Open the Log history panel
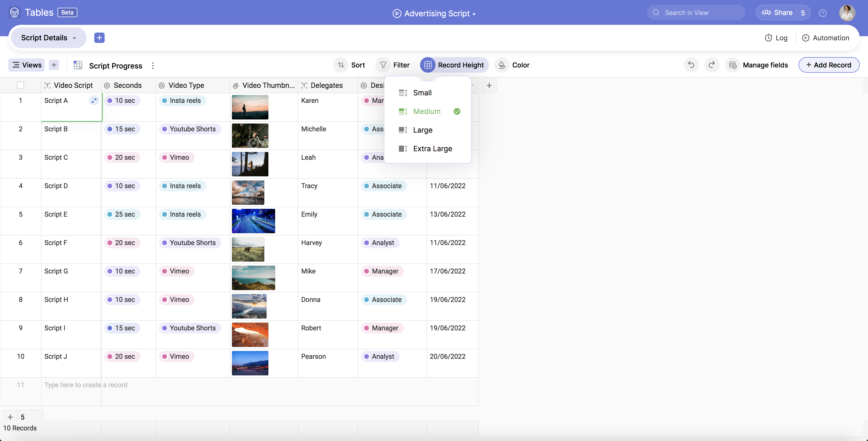 coord(776,38)
